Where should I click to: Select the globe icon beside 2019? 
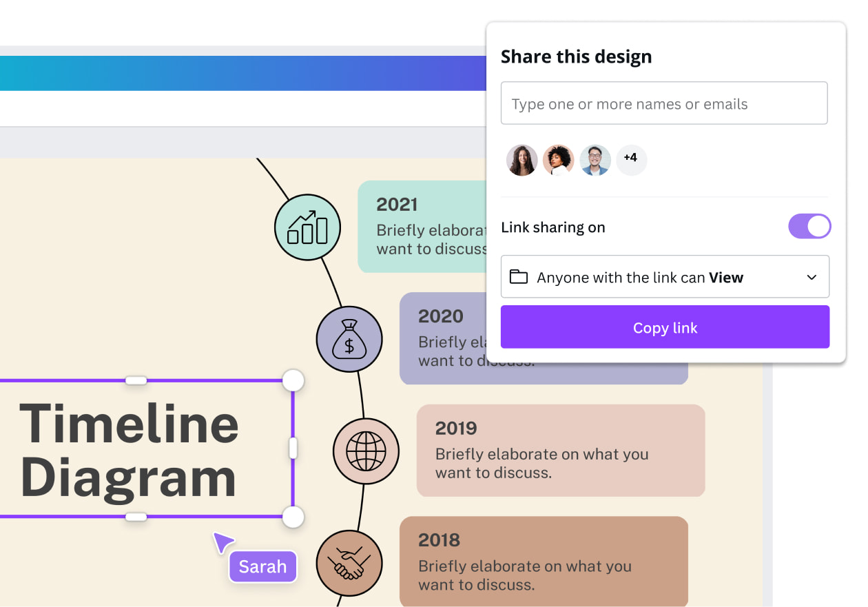pyautogui.click(x=366, y=451)
